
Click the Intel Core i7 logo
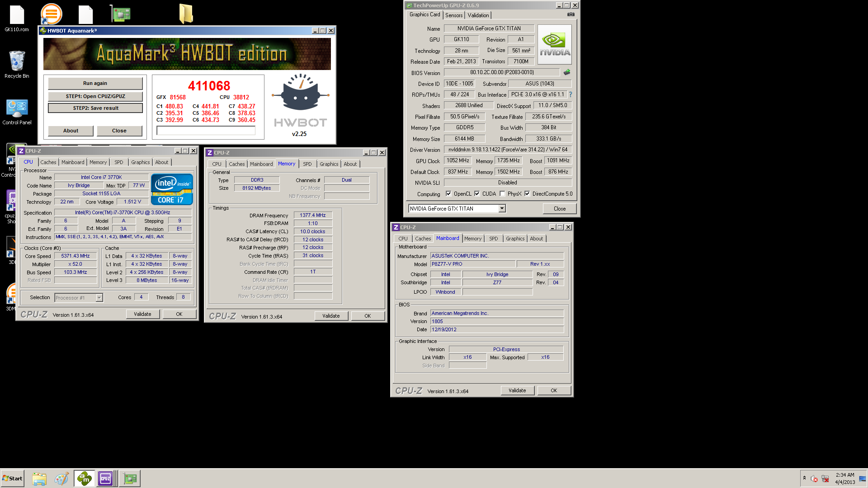coord(172,189)
